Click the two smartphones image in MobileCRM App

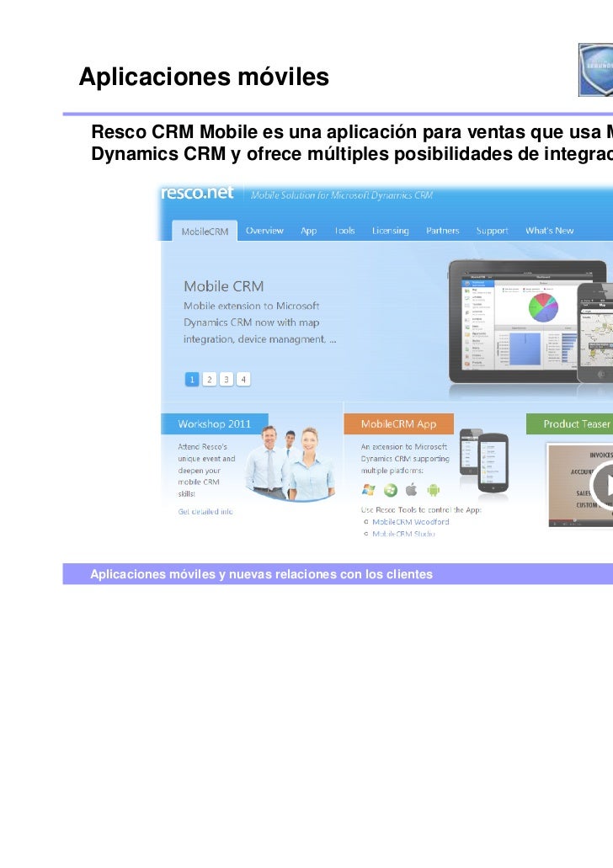[484, 460]
